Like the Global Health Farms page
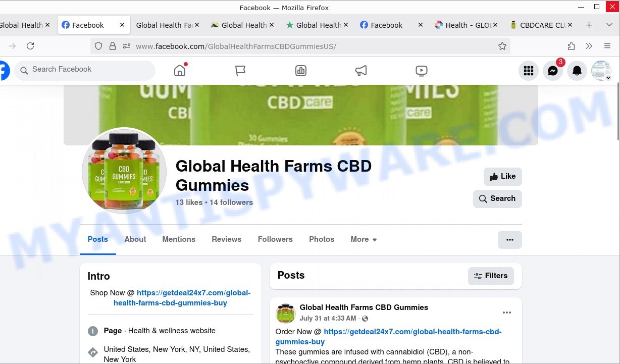 click(502, 176)
